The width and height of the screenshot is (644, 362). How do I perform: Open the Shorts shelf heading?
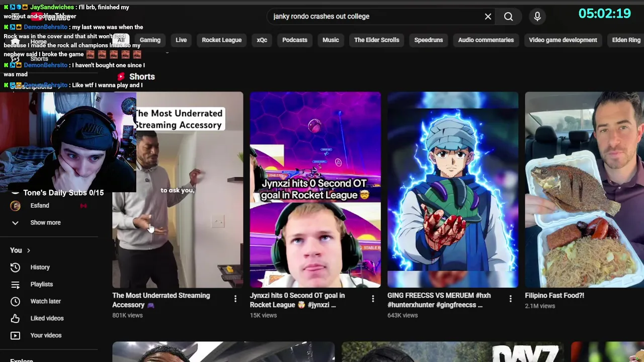pos(142,77)
